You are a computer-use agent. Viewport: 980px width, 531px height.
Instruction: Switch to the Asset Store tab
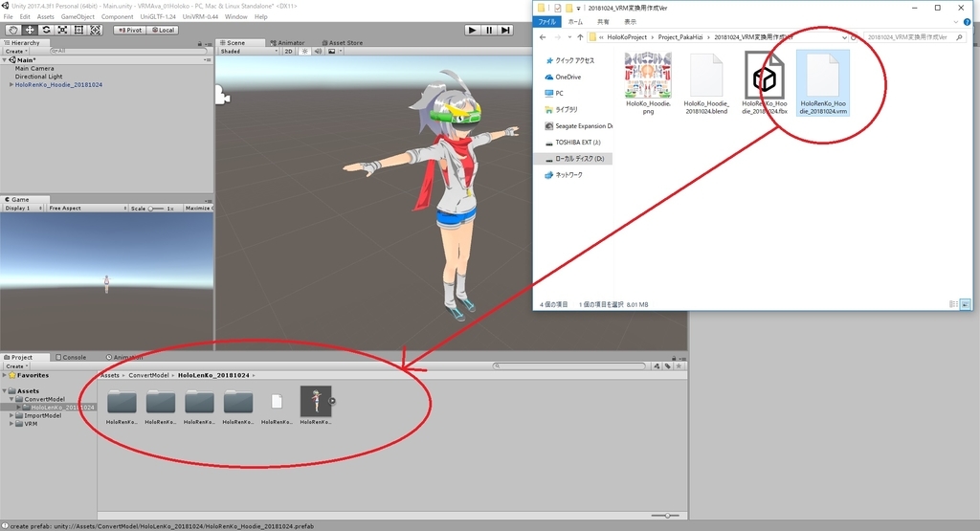click(342, 43)
